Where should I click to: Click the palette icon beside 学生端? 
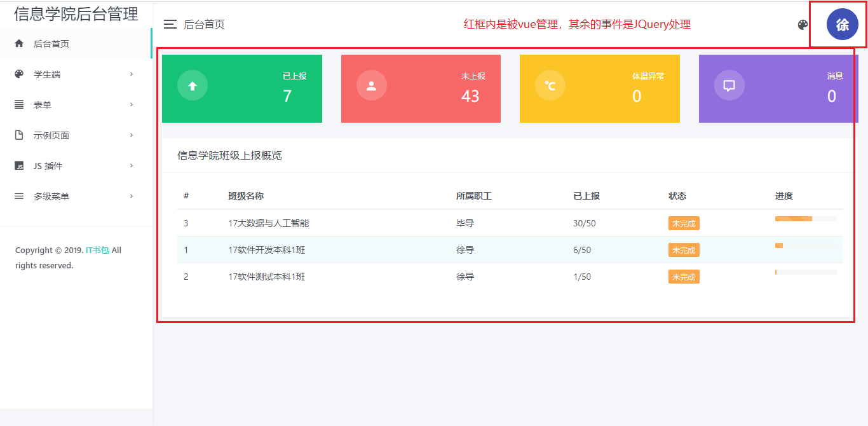pyautogui.click(x=19, y=74)
